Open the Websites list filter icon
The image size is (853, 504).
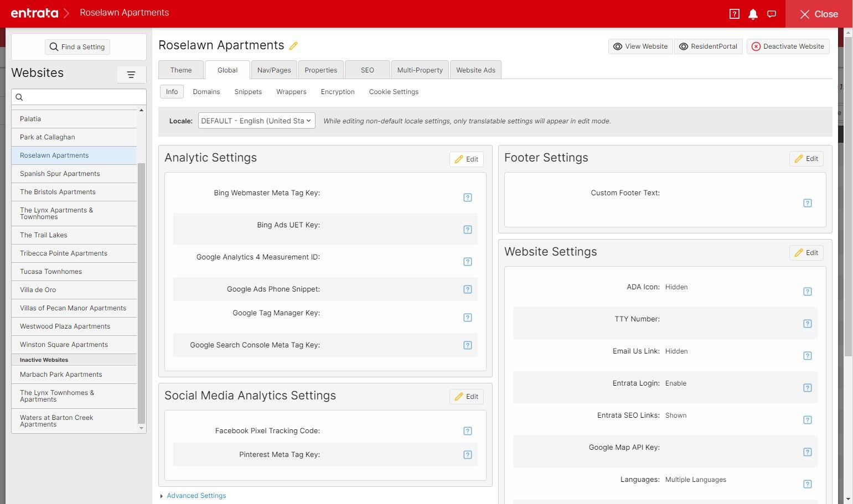[x=131, y=75]
